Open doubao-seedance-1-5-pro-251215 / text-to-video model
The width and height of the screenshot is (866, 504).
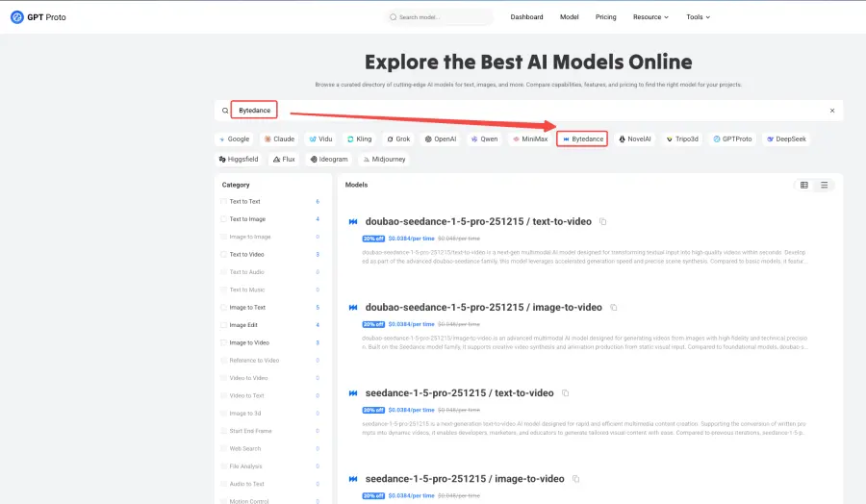pos(478,221)
